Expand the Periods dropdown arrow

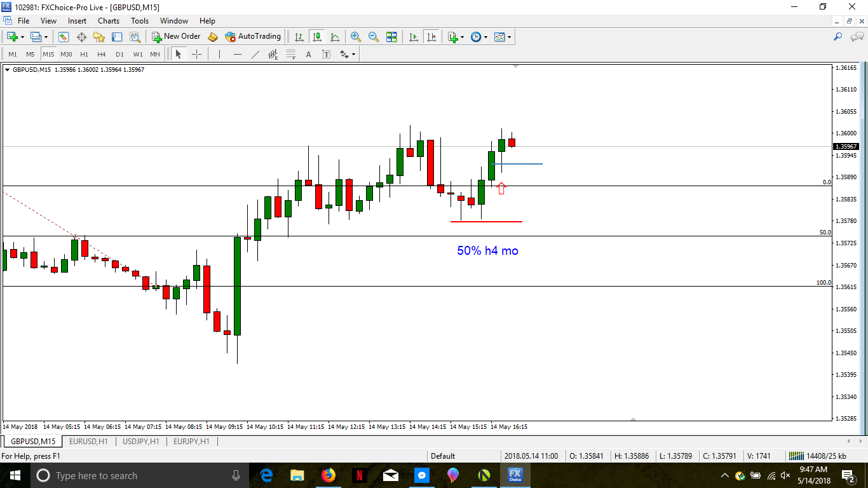[x=485, y=37]
